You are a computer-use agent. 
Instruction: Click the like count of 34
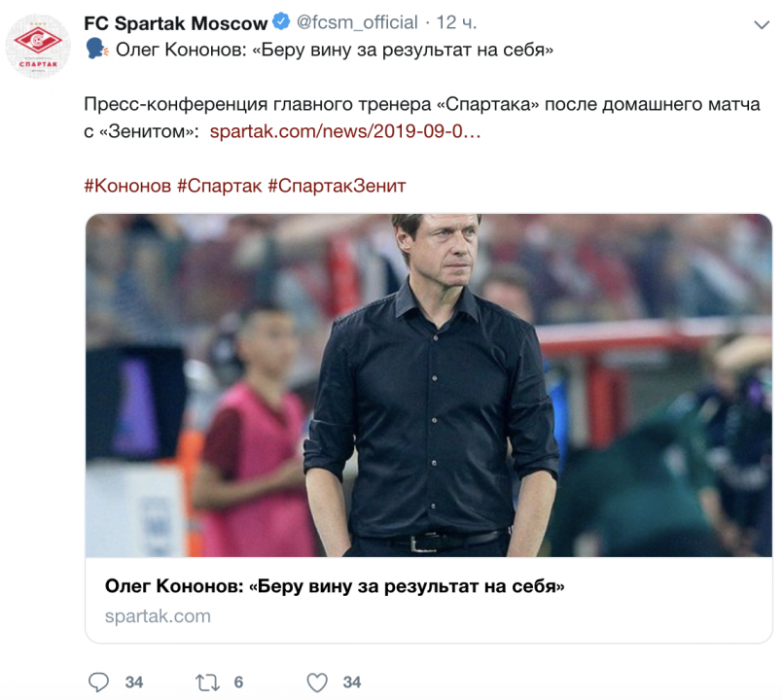click(352, 682)
